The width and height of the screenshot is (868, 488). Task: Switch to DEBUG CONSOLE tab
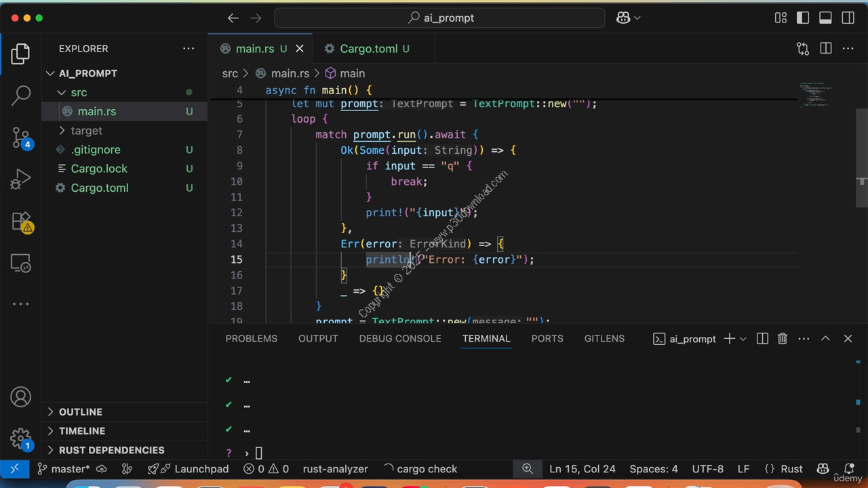click(x=400, y=338)
